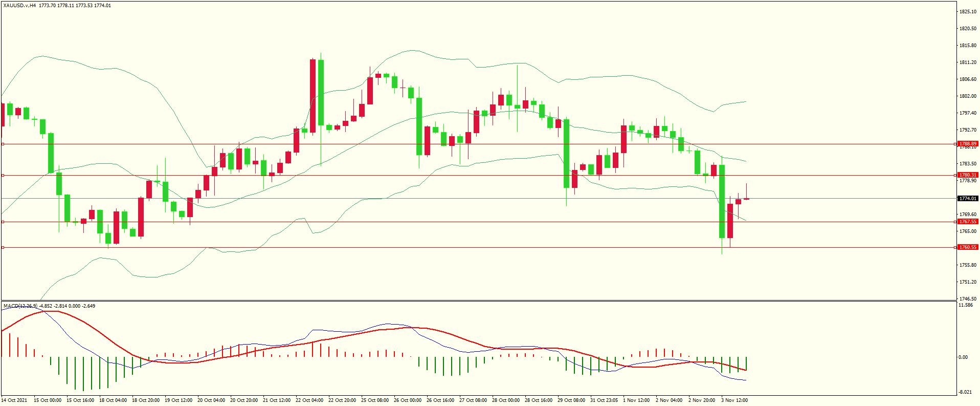Click the 1802.00 price scale label
Viewport: 980px width, 406px height.
click(x=968, y=96)
